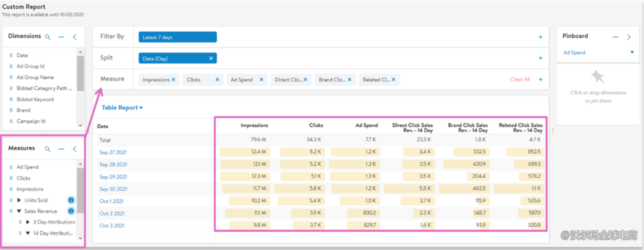Remove the Impressions measure chip
This screenshot has width=644, height=250.
[173, 80]
